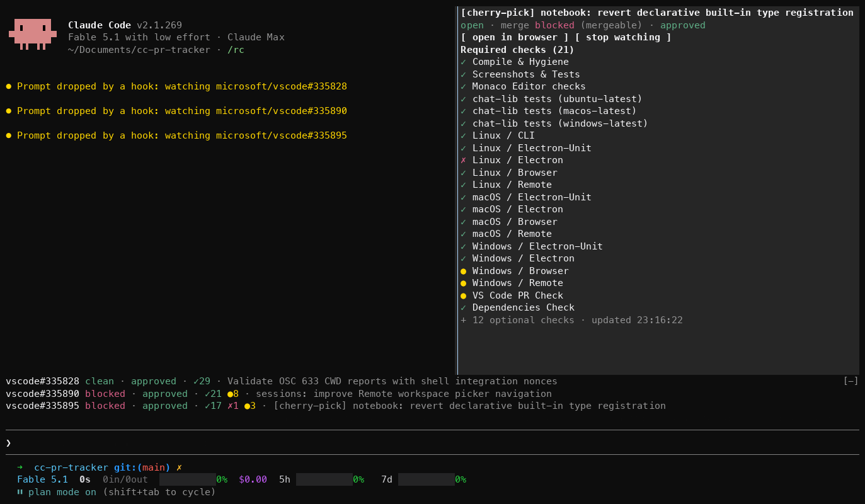This screenshot has width=865, height=504.
Task: Select the vscode#335828 clean PR row
Action: (282, 381)
